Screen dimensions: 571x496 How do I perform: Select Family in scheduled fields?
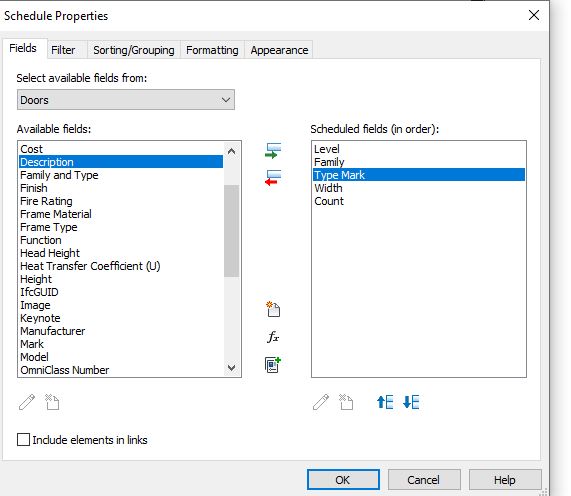click(x=419, y=162)
